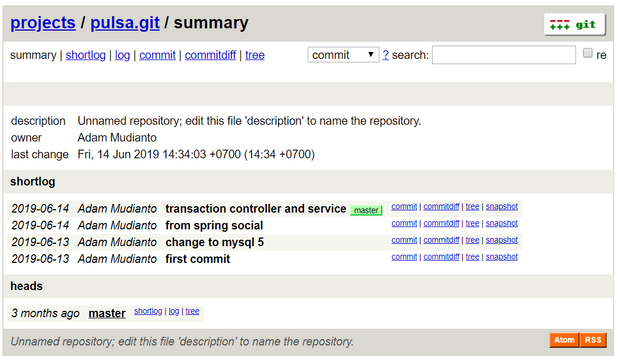Viewport: 620px width, 364px height.
Task: Click the projects breadcrumb link
Action: (43, 23)
